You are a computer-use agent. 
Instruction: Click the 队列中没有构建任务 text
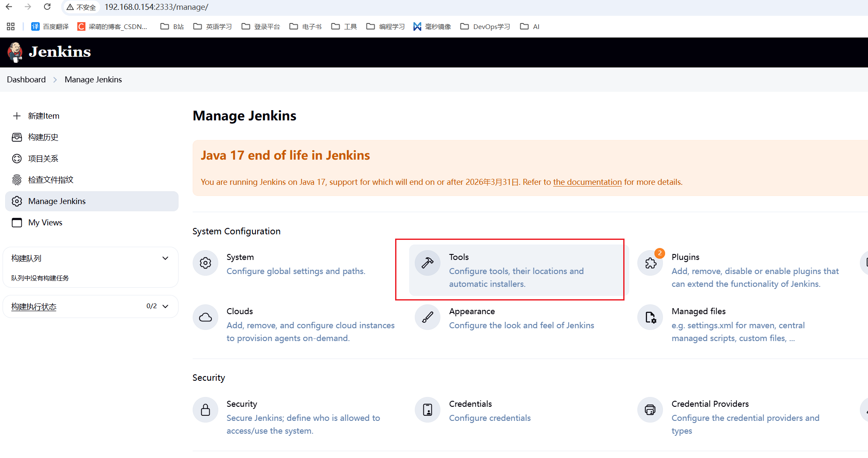click(x=40, y=278)
